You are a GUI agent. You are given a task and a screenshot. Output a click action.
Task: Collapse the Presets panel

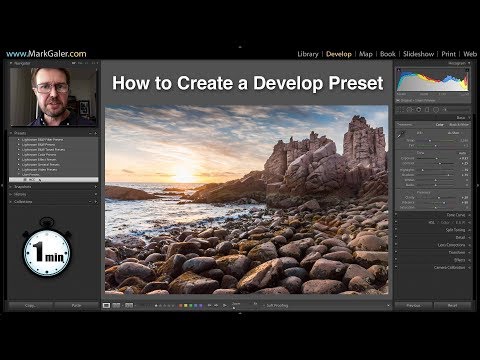pyautogui.click(x=11, y=133)
